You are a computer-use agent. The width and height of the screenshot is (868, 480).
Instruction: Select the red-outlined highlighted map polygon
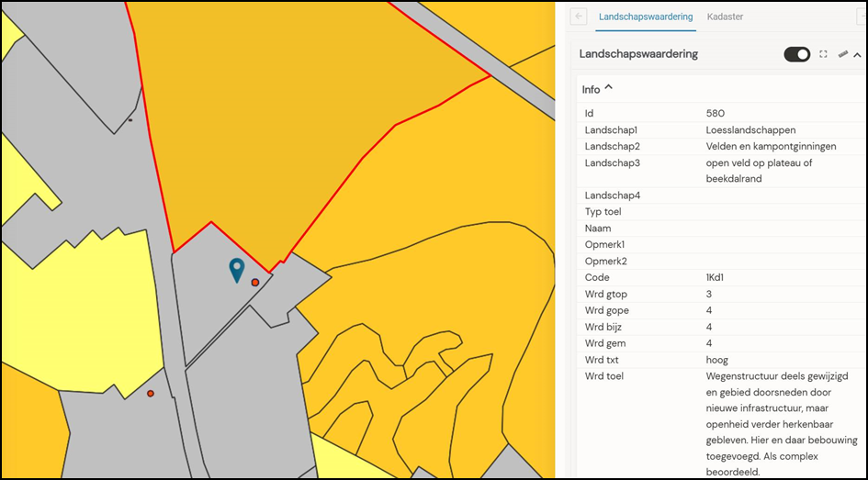coord(287,128)
